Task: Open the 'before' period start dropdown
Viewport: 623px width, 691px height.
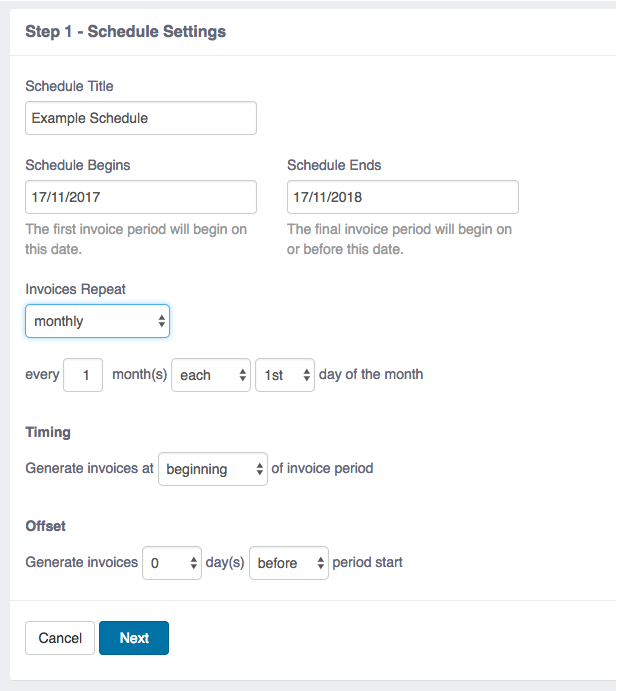Action: tap(289, 563)
